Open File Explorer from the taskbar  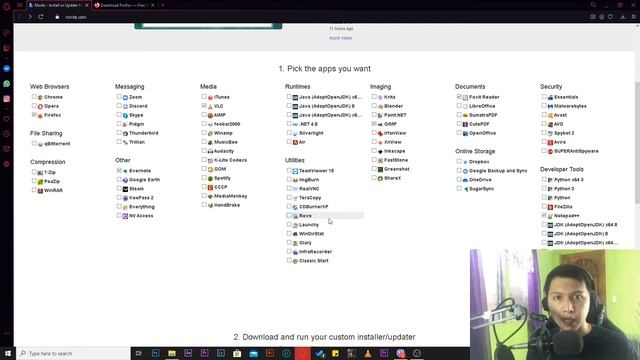coord(172,353)
